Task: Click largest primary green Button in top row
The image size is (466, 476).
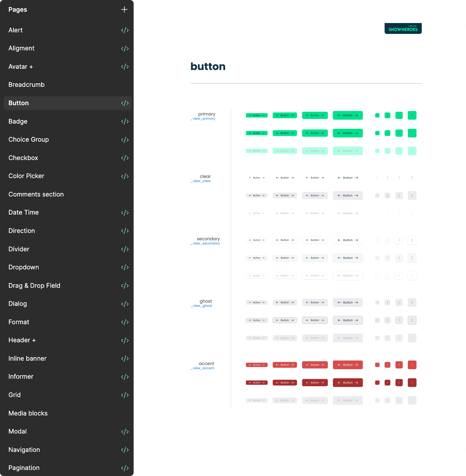Action: pos(348,115)
